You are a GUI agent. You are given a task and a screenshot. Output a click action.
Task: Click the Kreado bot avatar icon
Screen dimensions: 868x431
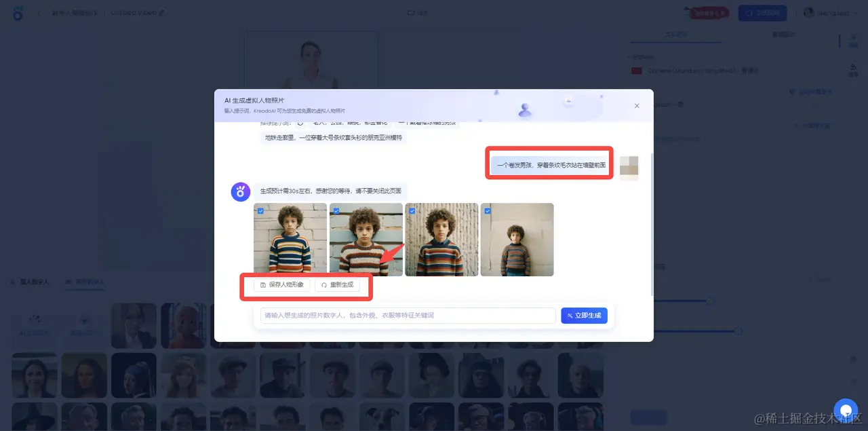(241, 192)
